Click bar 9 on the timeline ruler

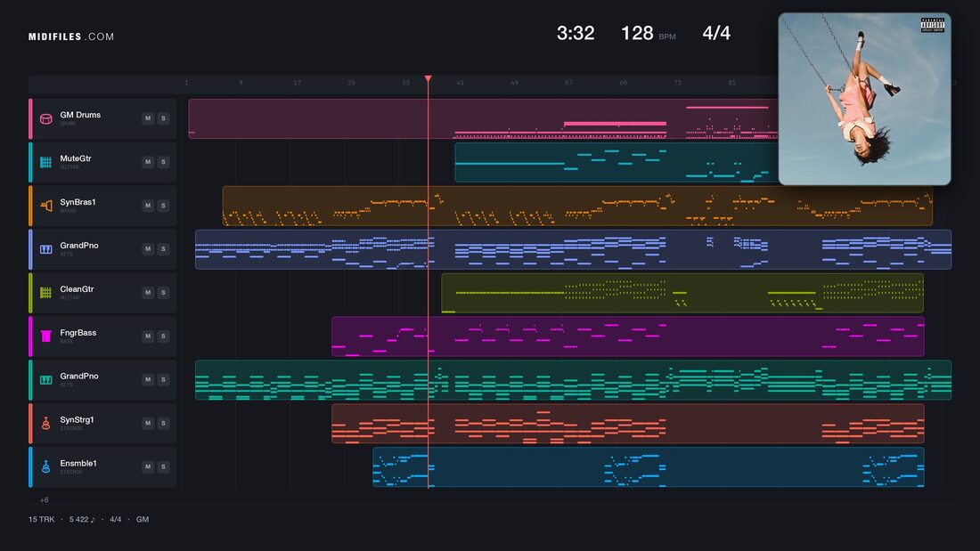coord(241,83)
